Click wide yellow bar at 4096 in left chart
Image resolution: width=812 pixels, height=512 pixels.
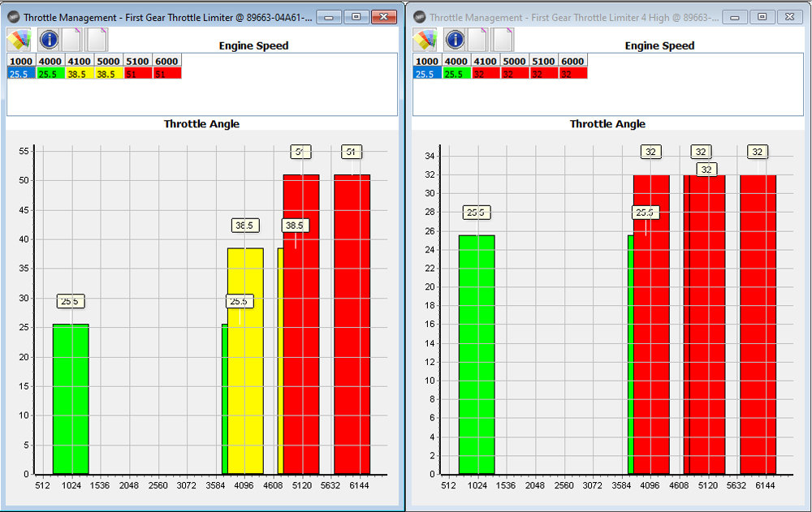[x=245, y=361]
